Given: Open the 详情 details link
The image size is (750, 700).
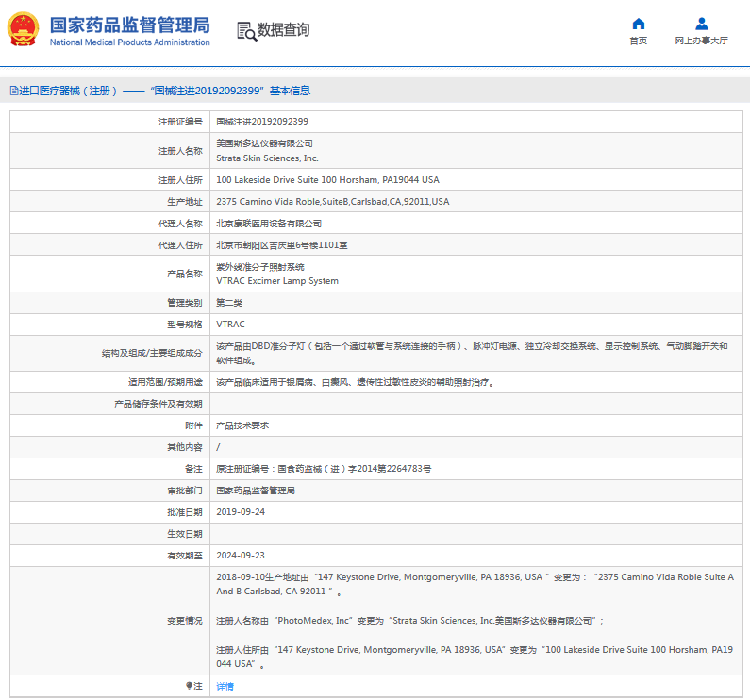Looking at the screenshot, I should [x=225, y=686].
